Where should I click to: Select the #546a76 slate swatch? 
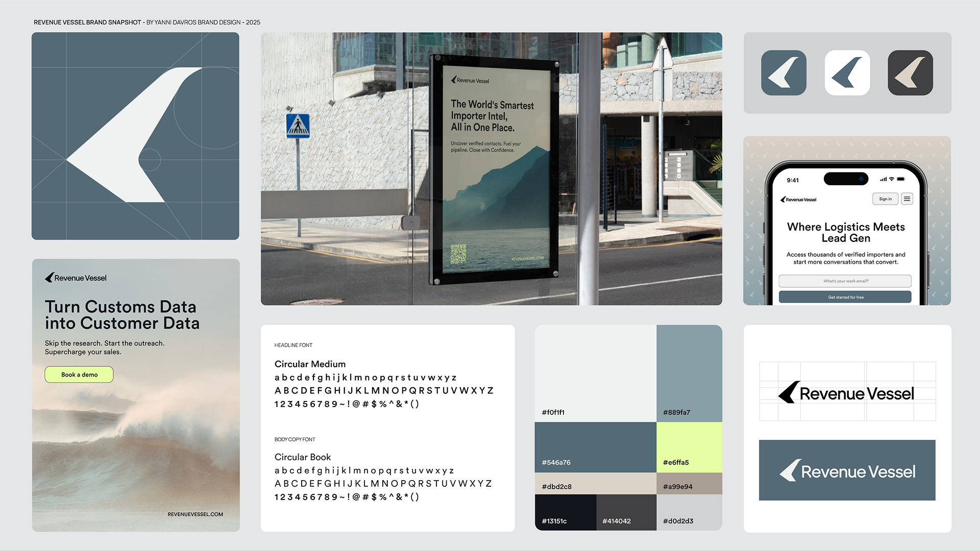595,446
